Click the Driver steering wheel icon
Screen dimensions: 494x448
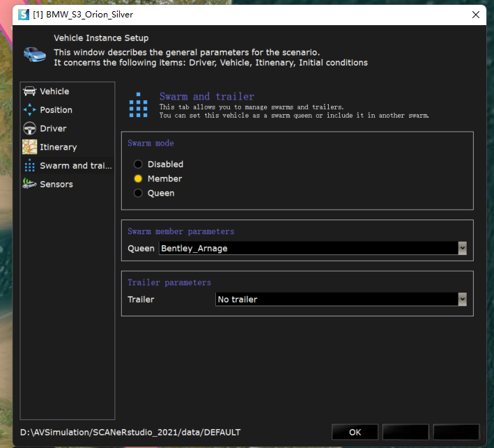[x=30, y=128]
